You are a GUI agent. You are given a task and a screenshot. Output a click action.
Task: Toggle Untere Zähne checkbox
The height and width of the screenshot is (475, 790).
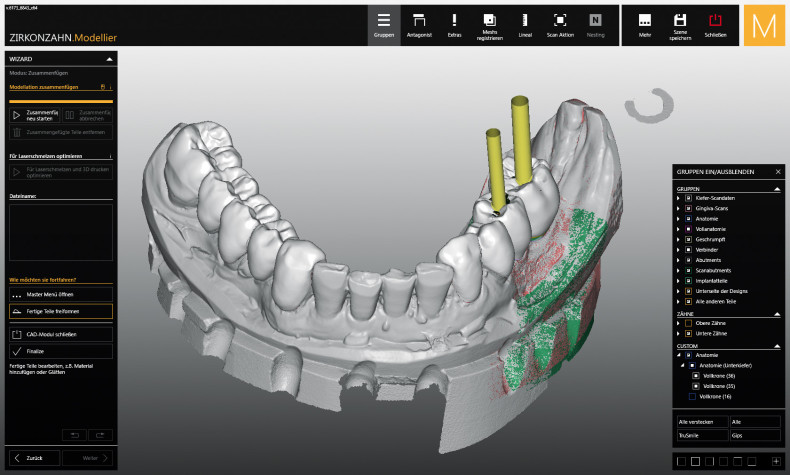(x=688, y=333)
